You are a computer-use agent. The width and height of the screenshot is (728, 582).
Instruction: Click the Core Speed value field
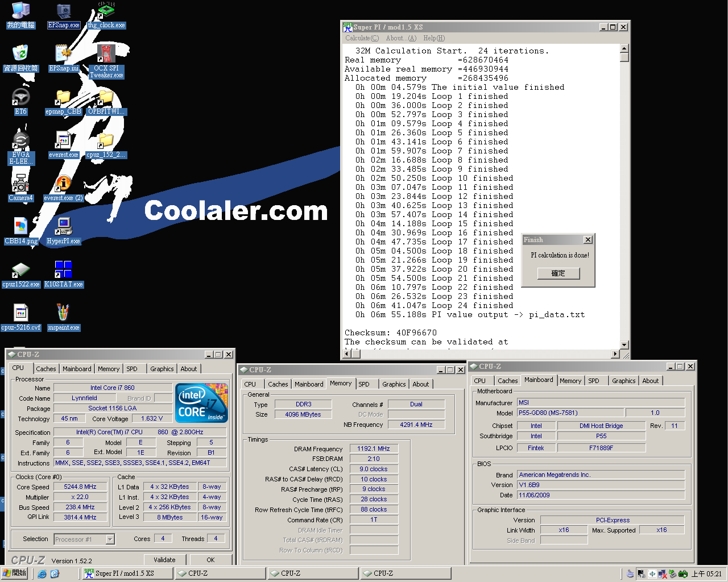[x=80, y=487]
